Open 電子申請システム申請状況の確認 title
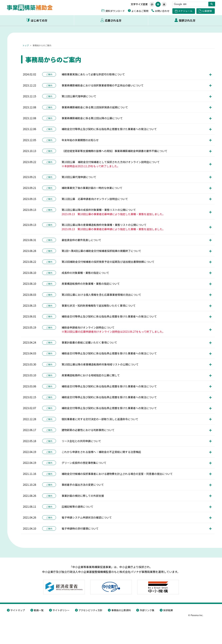The width and height of the screenshot is (222, 644). [x=87, y=518]
